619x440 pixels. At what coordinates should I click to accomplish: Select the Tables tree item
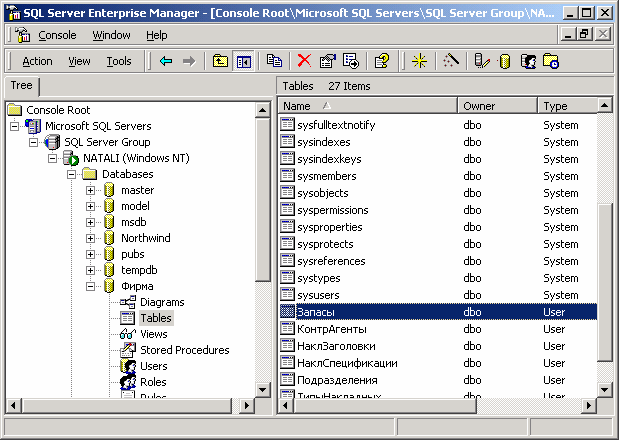156,318
